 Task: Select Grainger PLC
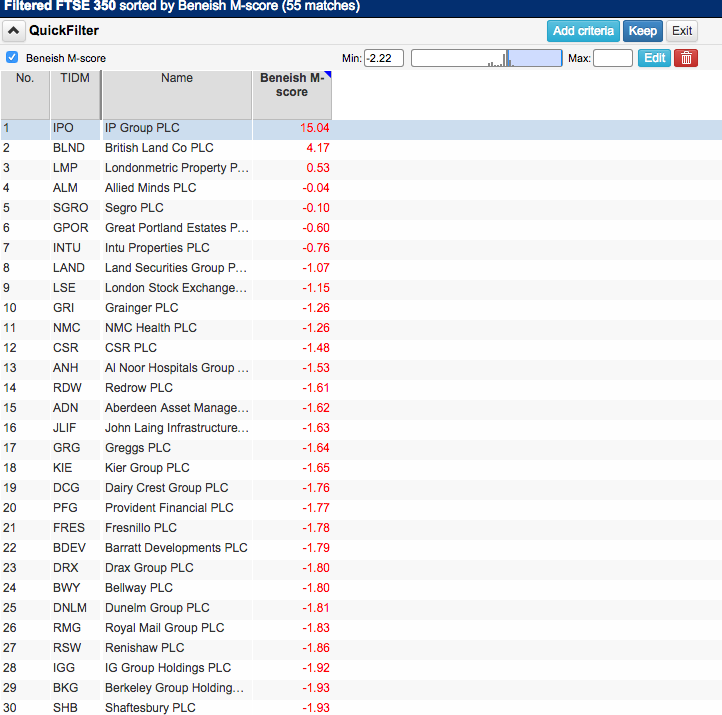click(141, 308)
